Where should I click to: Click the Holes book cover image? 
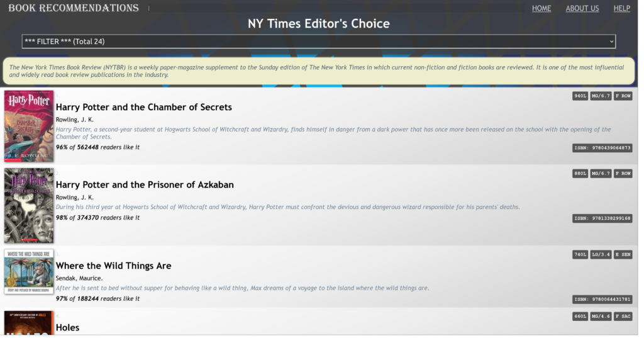click(x=29, y=323)
